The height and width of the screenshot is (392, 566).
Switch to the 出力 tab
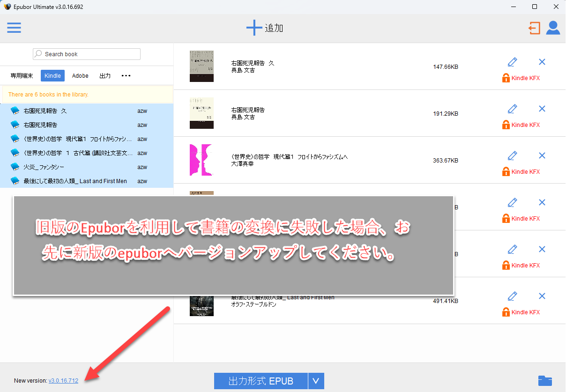[105, 76]
